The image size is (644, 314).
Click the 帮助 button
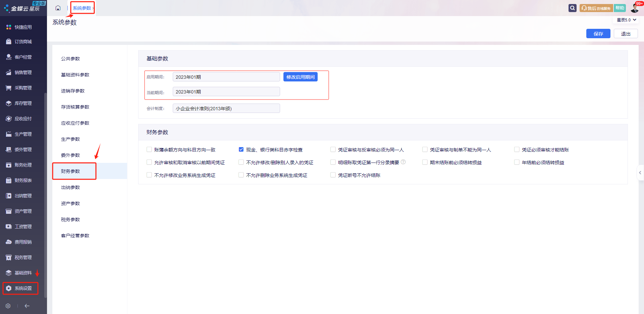tap(620, 8)
